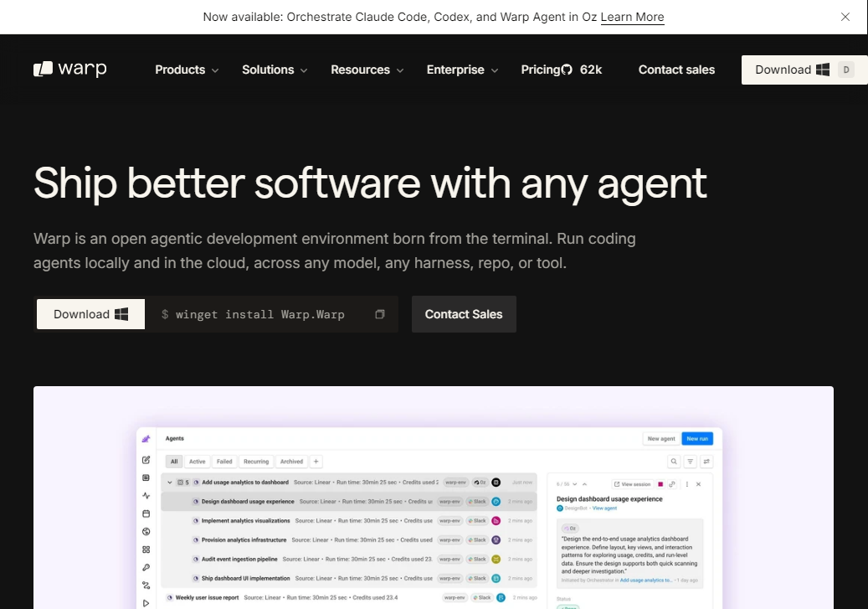Click the black avatar on Add usage analytics row
The image size is (868, 609).
[496, 483]
